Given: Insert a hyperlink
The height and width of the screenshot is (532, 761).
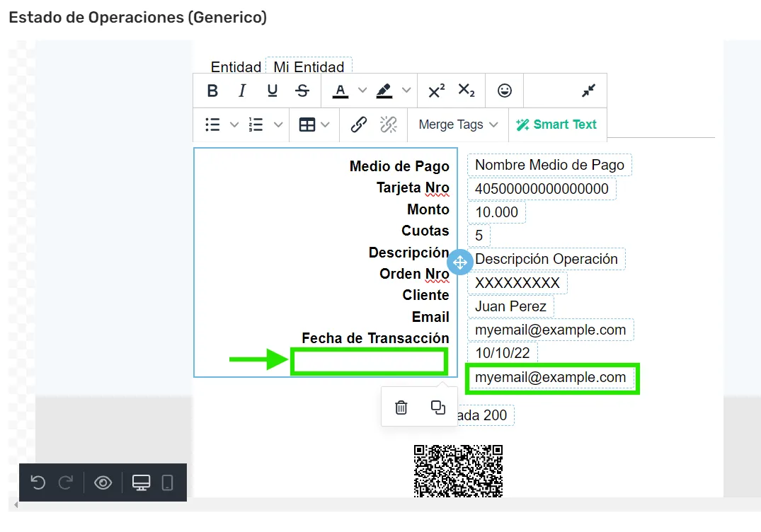Looking at the screenshot, I should click(359, 125).
